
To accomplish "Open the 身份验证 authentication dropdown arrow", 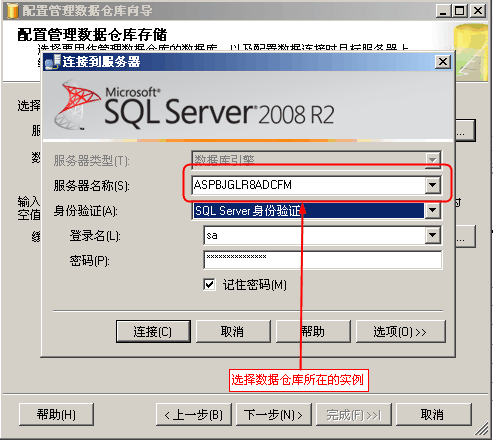I will [432, 210].
